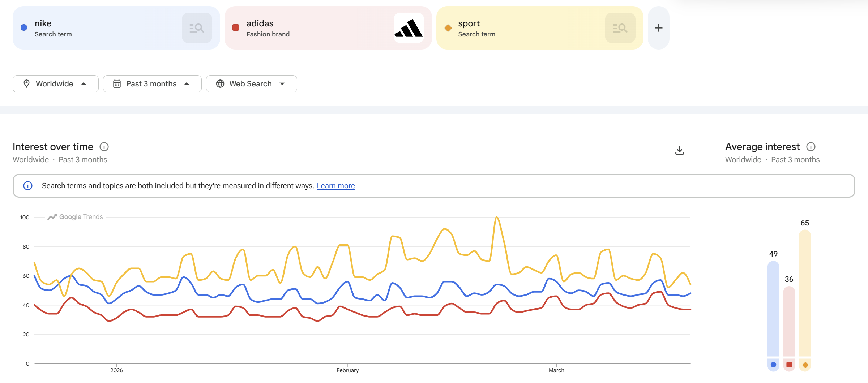Screen dimensions: 868x383
Task: Select the nike blue dot marker below its bar
Action: [773, 365]
